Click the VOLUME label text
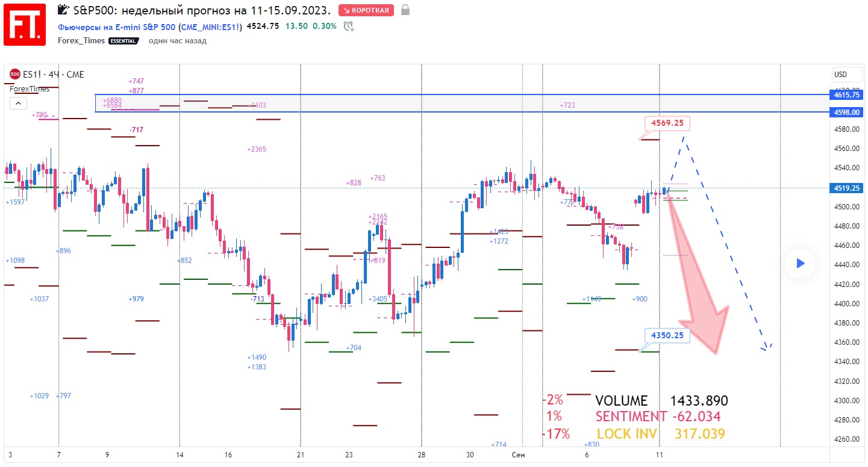This screenshot has height=467, width=868. [621, 401]
